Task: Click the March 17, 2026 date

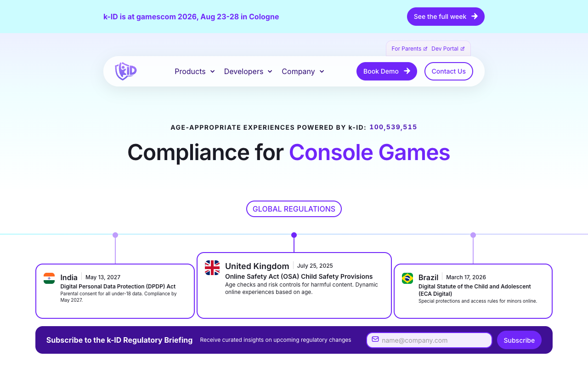Action: pos(466,277)
